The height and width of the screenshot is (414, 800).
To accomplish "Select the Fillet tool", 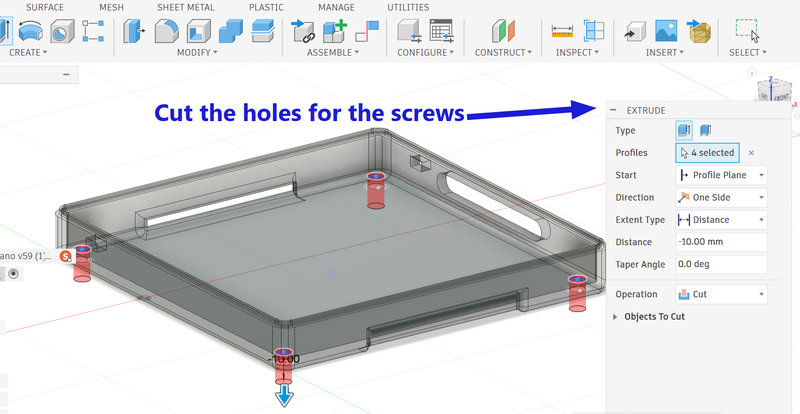I will pos(166,31).
